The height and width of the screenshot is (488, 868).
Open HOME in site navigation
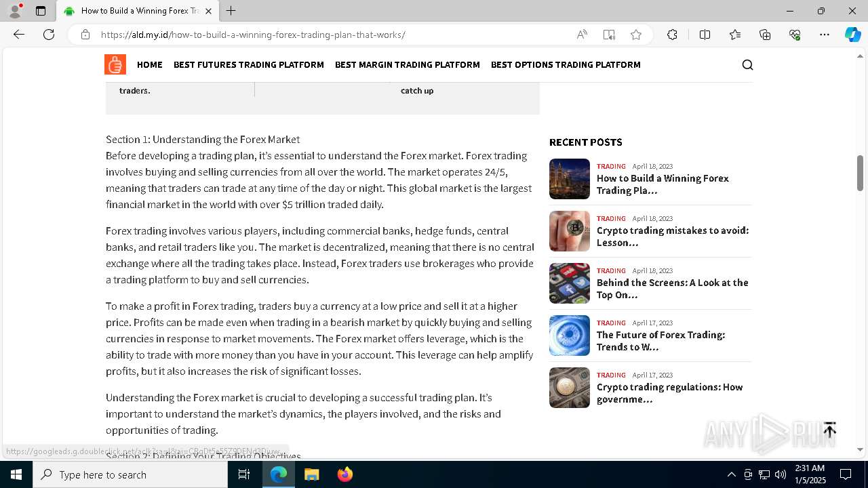[150, 65]
